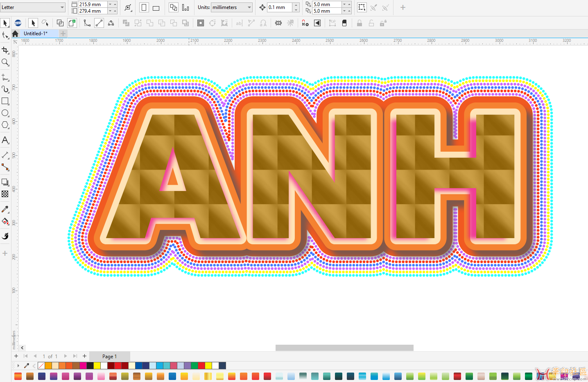The width and height of the screenshot is (588, 382).
Task: Choose the green palette swatch
Action: pyautogui.click(x=194, y=366)
